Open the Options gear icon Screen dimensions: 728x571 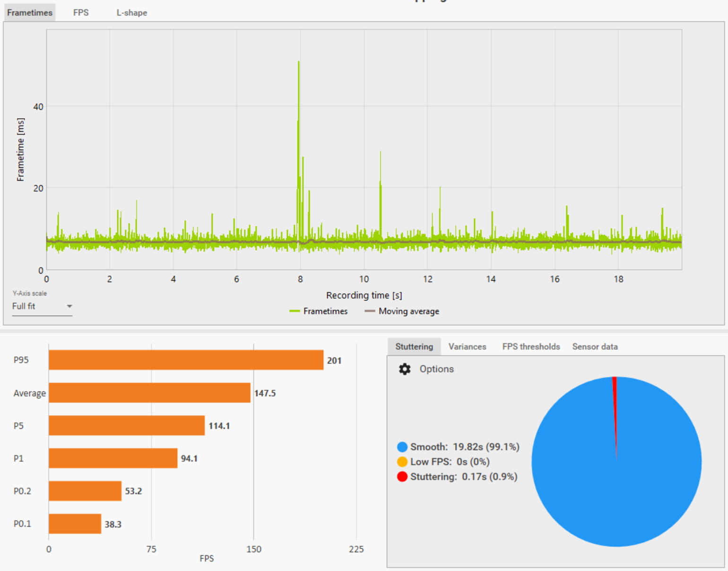[x=405, y=369]
